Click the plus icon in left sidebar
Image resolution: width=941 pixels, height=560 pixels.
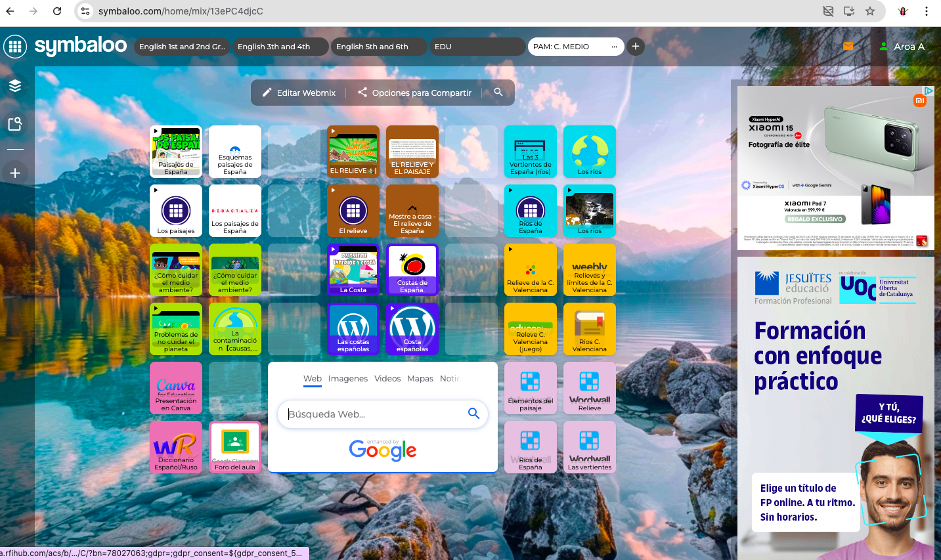coord(15,173)
